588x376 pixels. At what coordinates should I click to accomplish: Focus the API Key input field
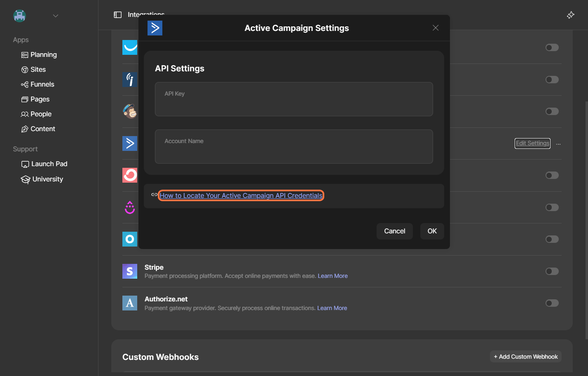click(294, 99)
